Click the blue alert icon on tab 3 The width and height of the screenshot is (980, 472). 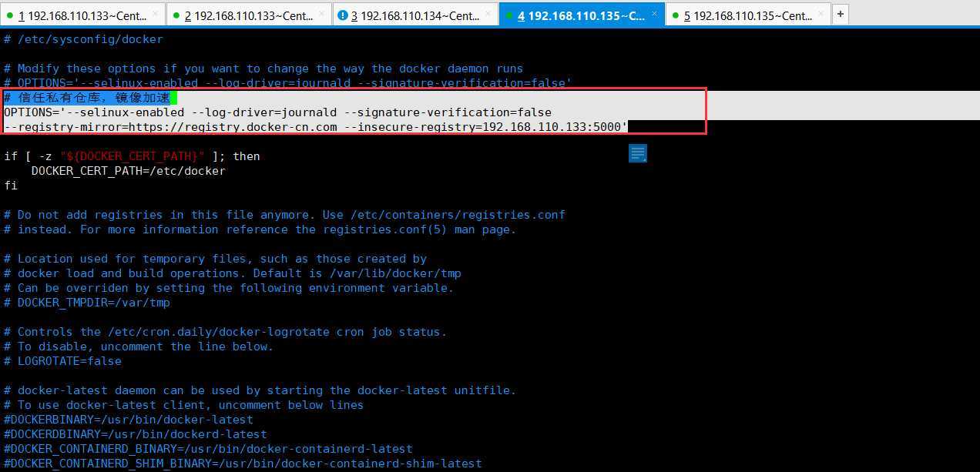[x=342, y=15]
